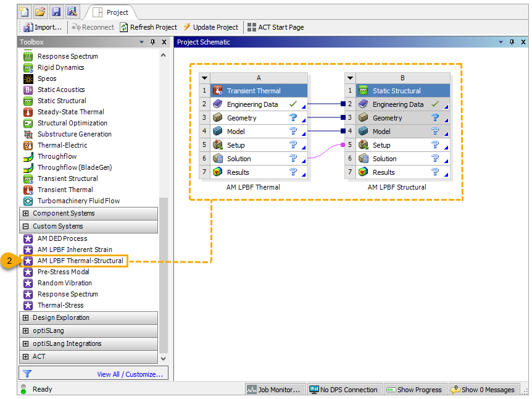Click Show Progress button
The width and height of the screenshot is (532, 399).
tap(414, 390)
